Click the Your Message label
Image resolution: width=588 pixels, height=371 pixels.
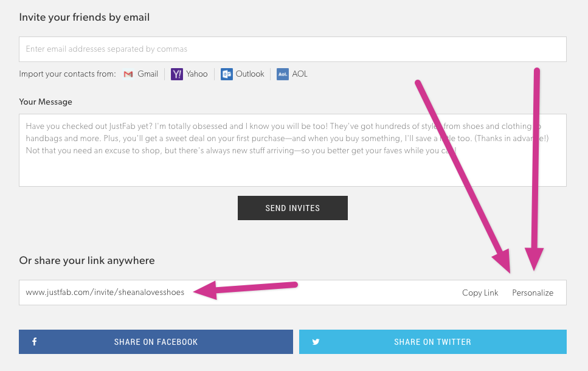click(46, 102)
